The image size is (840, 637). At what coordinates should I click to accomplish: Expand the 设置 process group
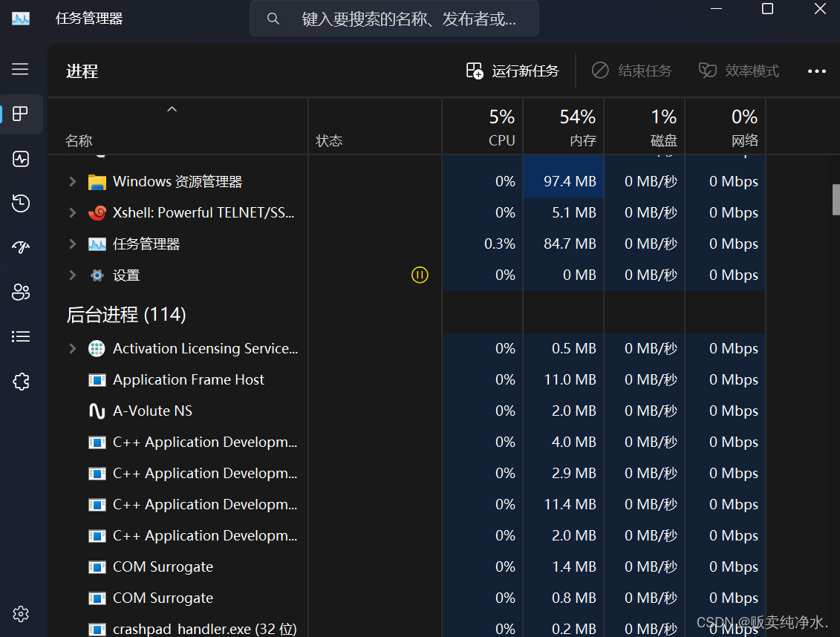tap(72, 275)
